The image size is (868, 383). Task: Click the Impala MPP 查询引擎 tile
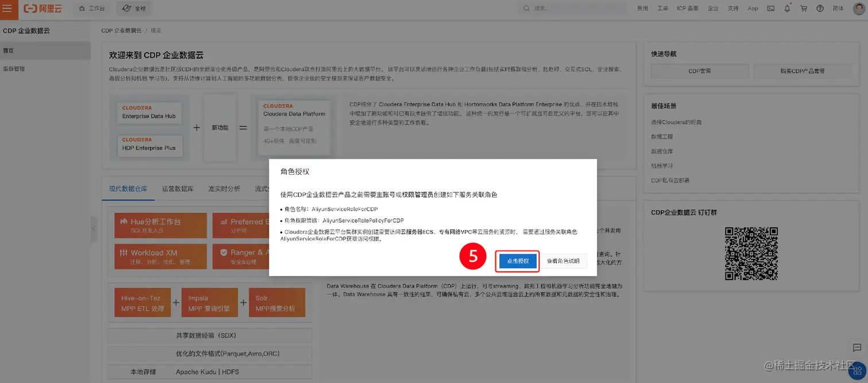(x=209, y=303)
